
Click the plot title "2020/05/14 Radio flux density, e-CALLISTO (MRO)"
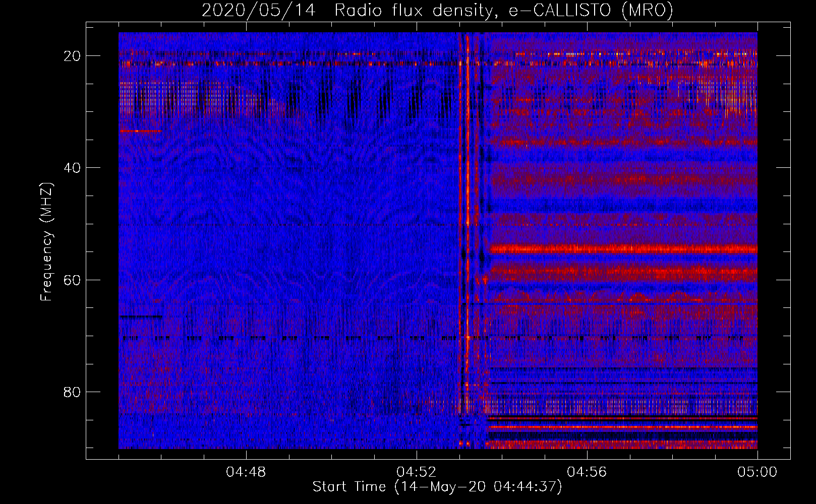coord(437,10)
